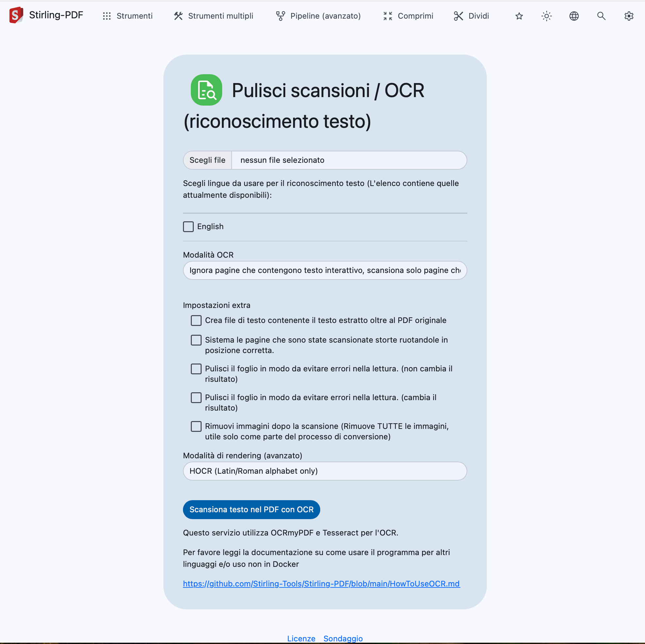Check 'Sistema le pagine' deskew option

coord(196,340)
